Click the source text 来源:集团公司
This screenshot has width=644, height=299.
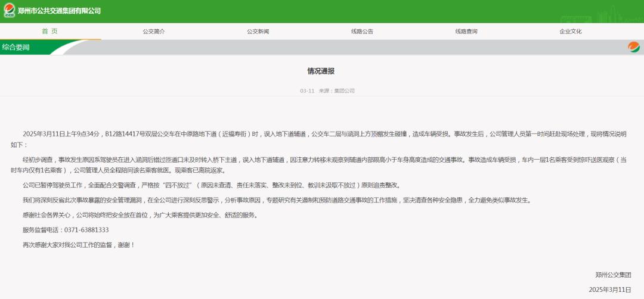click(x=336, y=91)
